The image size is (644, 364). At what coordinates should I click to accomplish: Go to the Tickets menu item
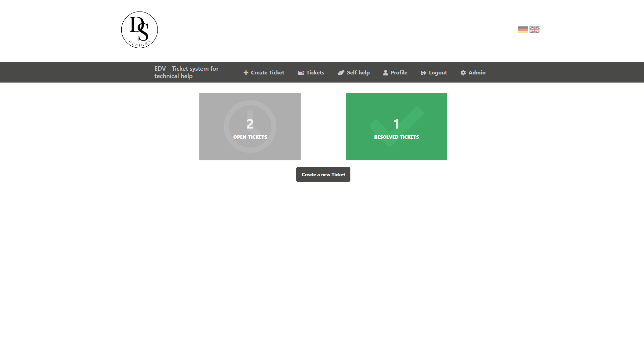click(x=315, y=73)
